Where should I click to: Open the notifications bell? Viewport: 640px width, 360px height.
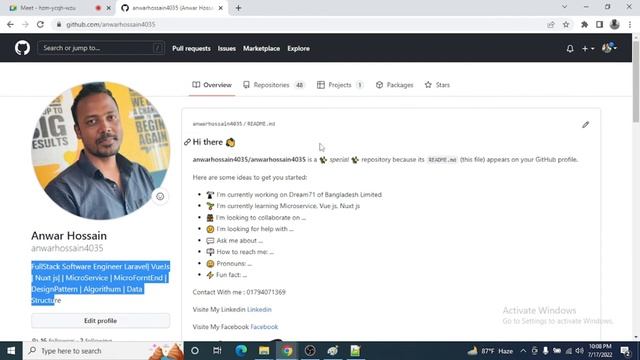point(570,49)
